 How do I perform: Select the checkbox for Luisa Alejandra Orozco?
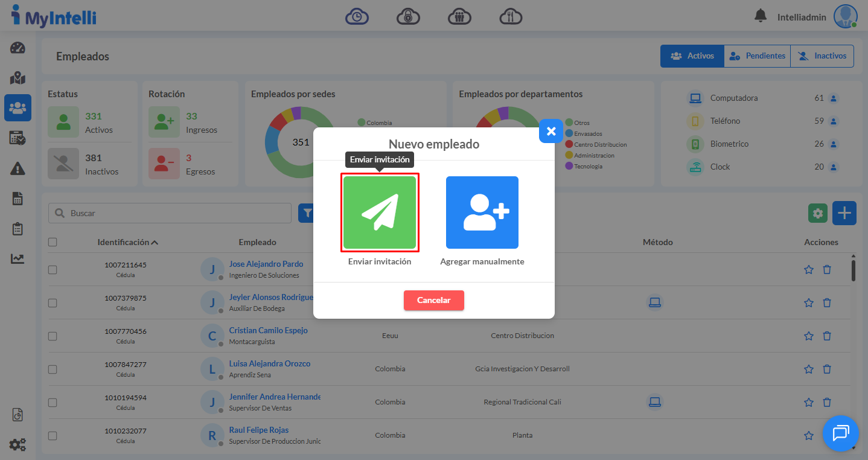point(53,369)
